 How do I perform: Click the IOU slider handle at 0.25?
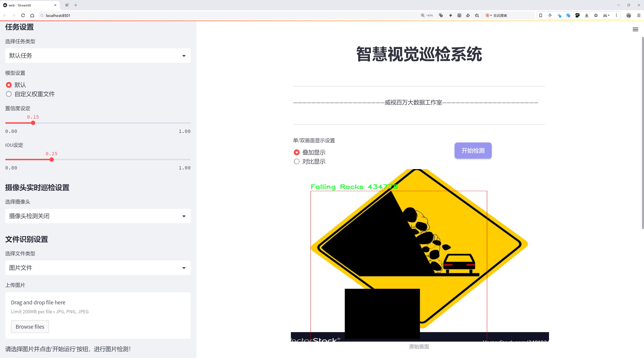click(x=52, y=160)
